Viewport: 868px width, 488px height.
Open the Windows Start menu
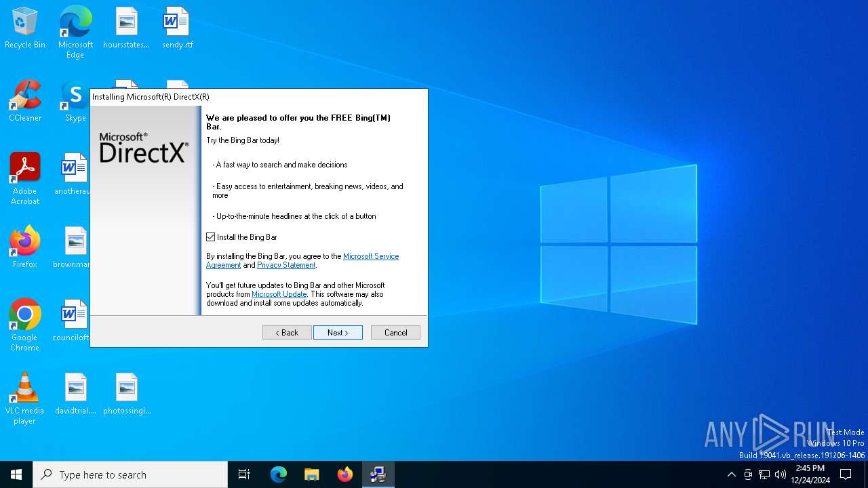click(x=16, y=474)
